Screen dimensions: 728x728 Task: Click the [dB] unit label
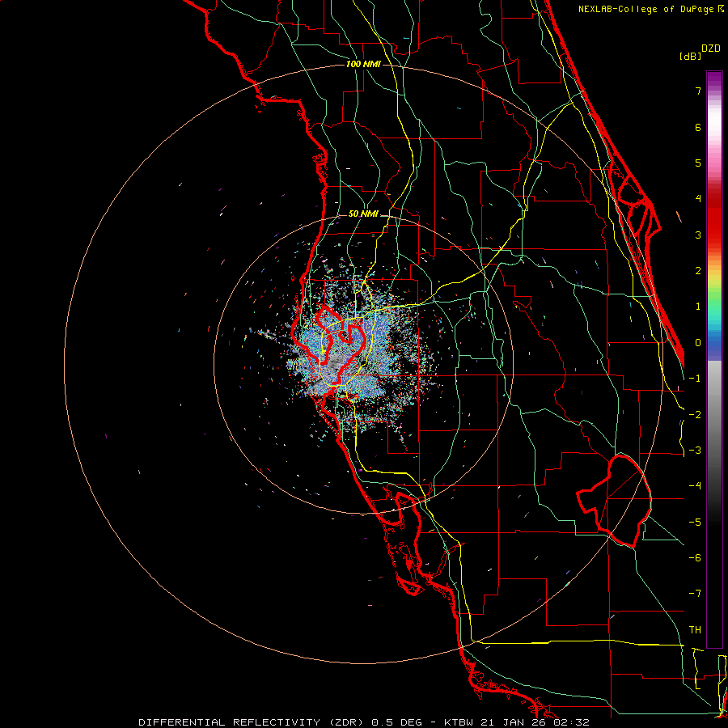pos(690,56)
